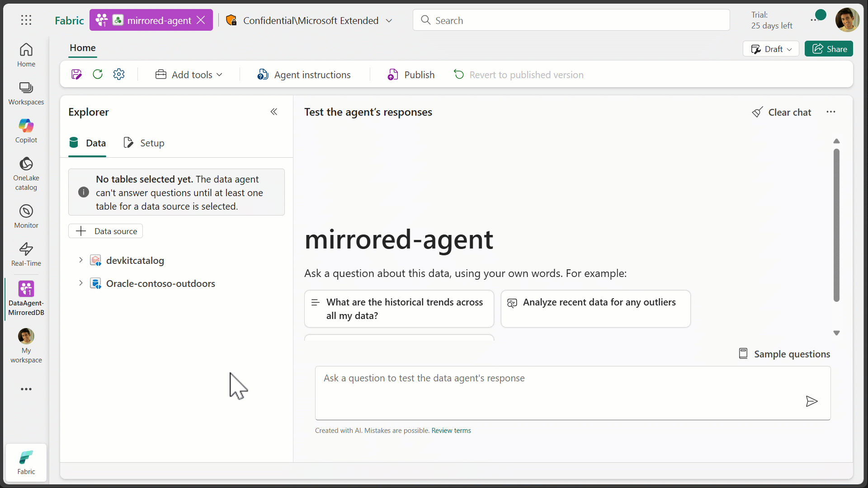Click the refresh icon in the toolbar
This screenshot has height=488, width=868.
click(98, 74)
